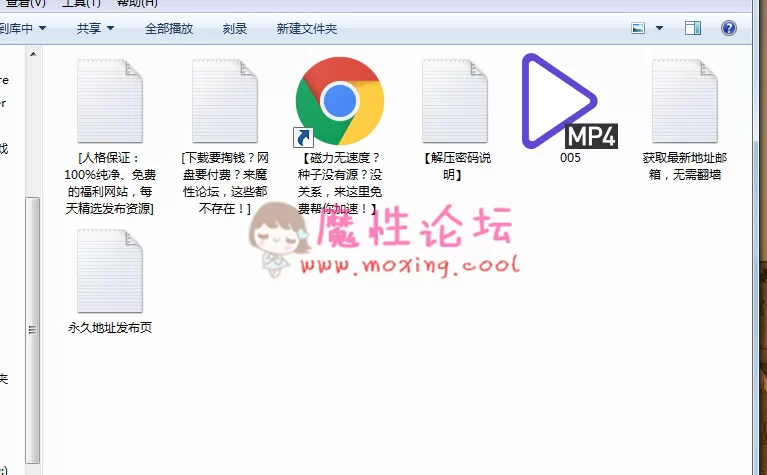Select the Chrome shortcut icon 磁力无速度
This screenshot has width=767, height=475.
coord(339,101)
